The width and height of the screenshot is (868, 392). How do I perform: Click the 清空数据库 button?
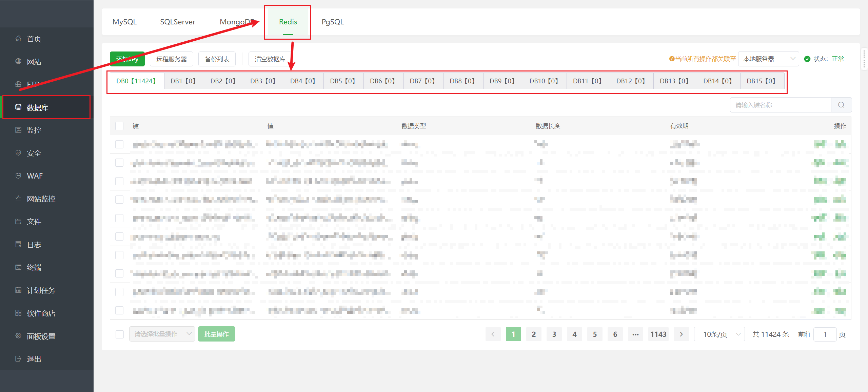pyautogui.click(x=270, y=59)
